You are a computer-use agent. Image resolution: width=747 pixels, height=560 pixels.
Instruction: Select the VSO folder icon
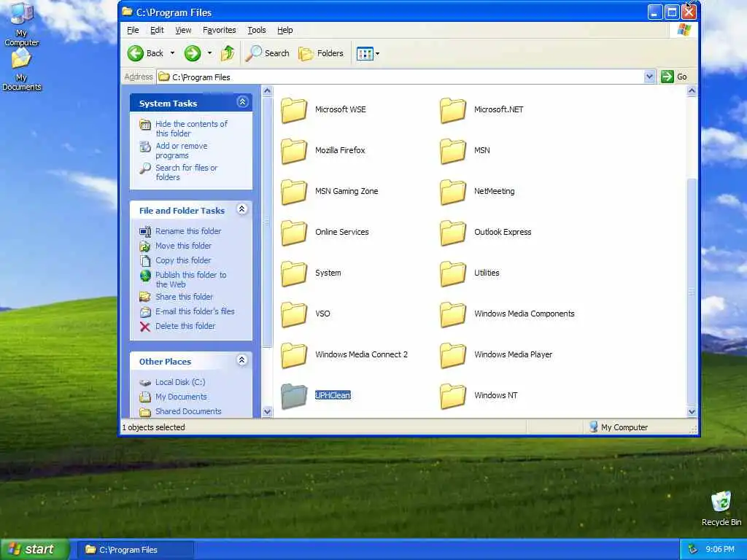coord(293,315)
